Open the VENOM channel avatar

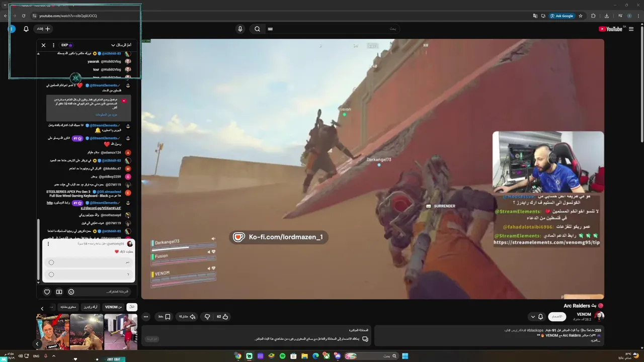pyautogui.click(x=599, y=316)
